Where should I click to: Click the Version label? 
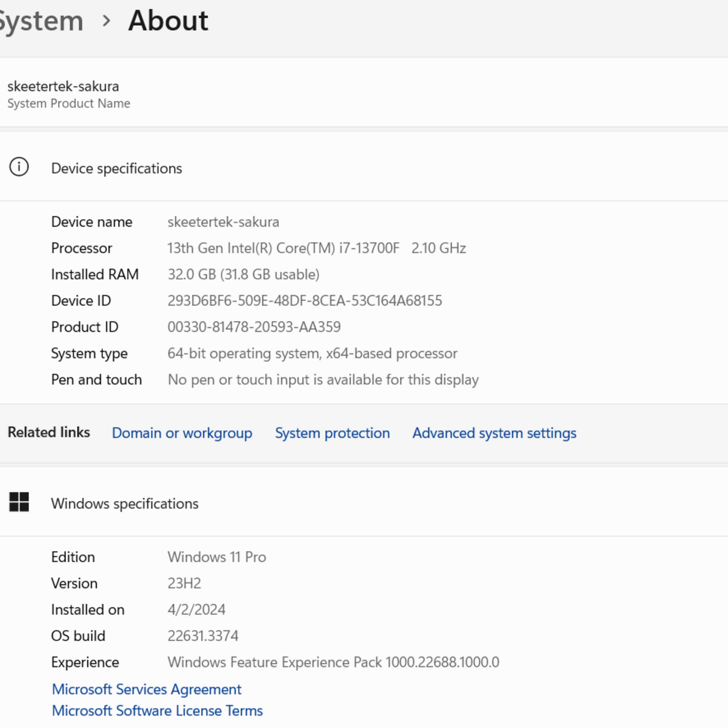74,583
